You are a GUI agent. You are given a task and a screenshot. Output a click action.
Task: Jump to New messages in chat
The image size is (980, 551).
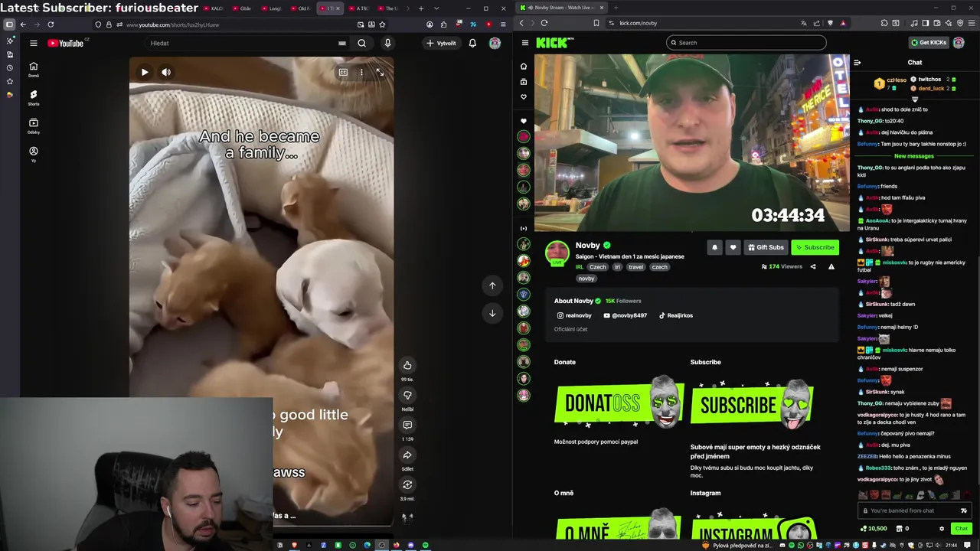[913, 156]
